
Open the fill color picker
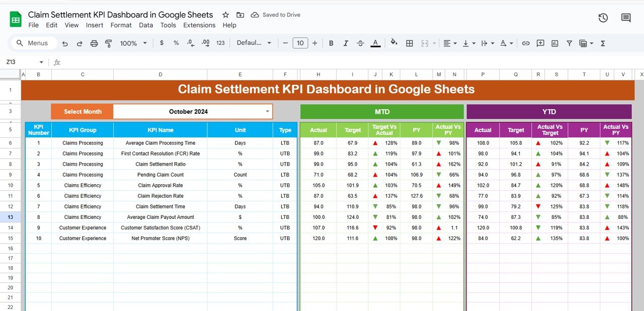394,43
